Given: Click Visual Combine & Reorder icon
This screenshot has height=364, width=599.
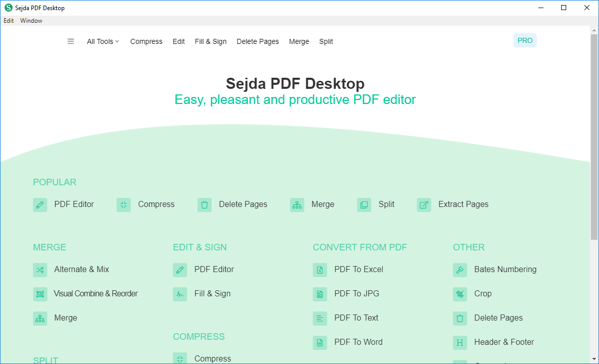Looking at the screenshot, I should click(40, 294).
